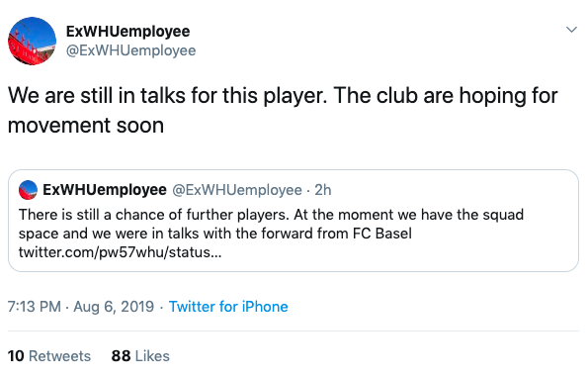Click the 'movement soon' line of the tweet
This screenshot has width=588, height=378.
click(86, 126)
